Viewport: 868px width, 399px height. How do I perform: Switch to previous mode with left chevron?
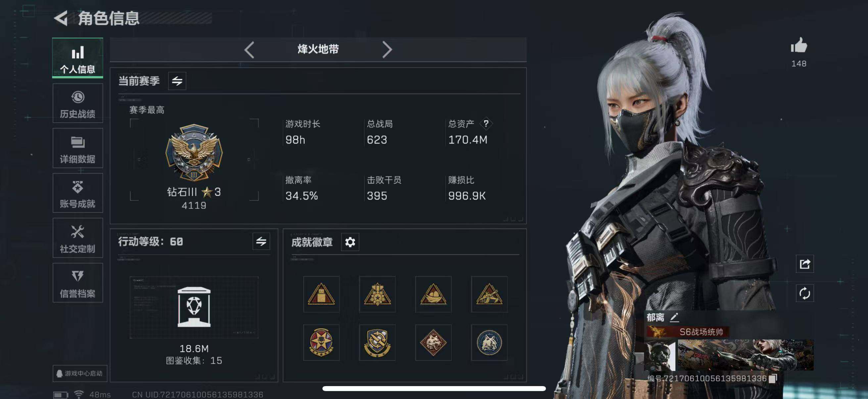click(x=249, y=50)
